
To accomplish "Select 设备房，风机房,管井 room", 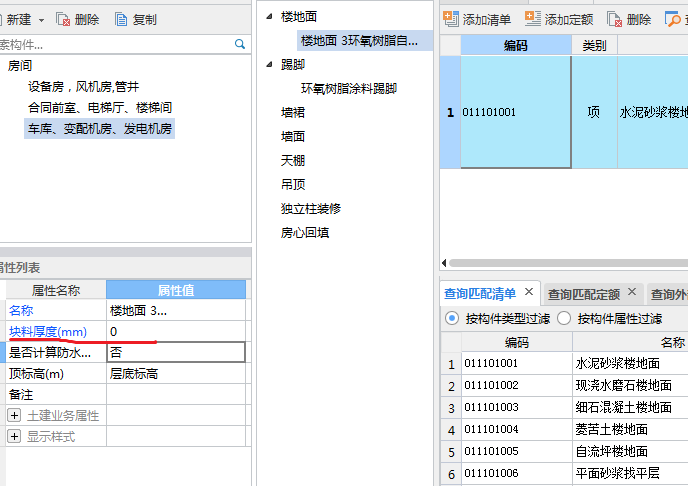I will point(83,86).
